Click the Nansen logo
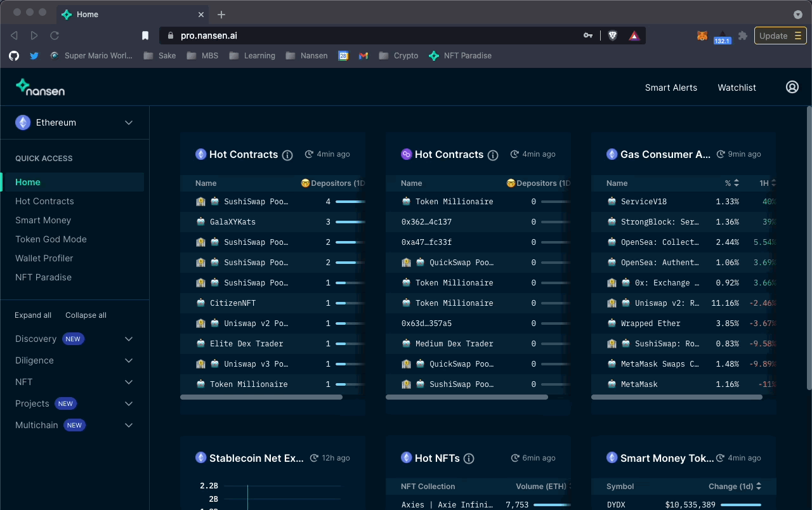Image resolution: width=812 pixels, height=510 pixels. (40, 87)
